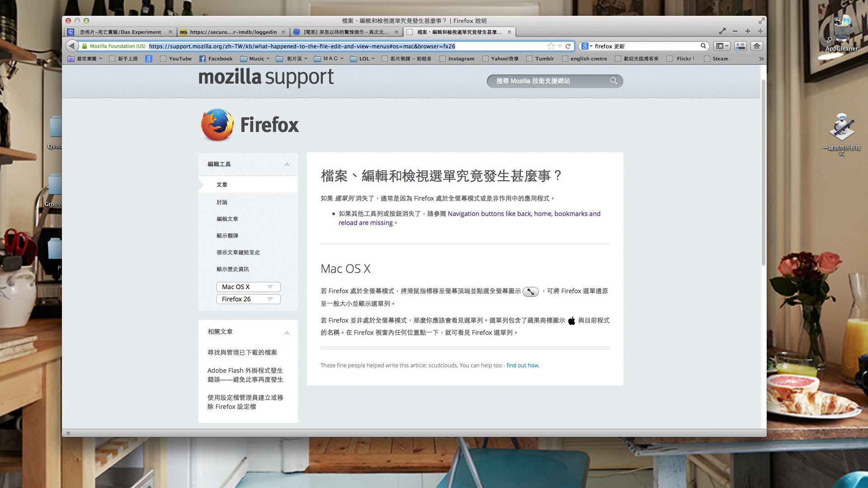Open AppCleaner on the desktop
The height and width of the screenshot is (488, 868).
[841, 33]
